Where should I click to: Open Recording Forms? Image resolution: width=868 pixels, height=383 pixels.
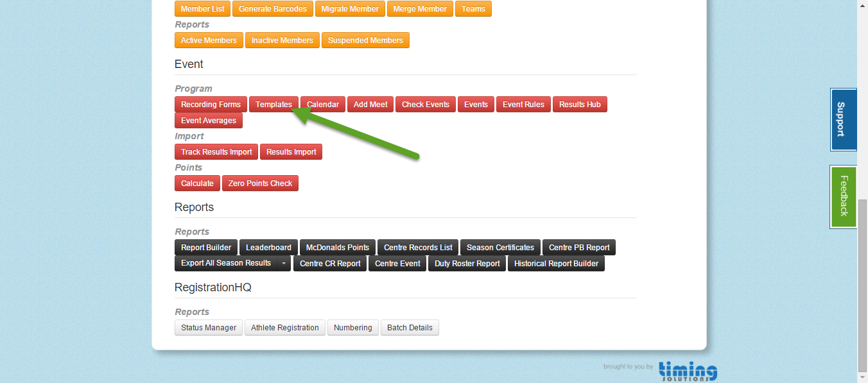211,104
